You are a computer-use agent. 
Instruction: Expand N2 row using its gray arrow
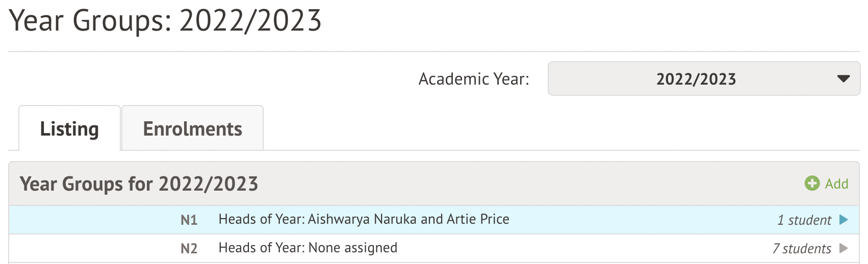tap(844, 248)
